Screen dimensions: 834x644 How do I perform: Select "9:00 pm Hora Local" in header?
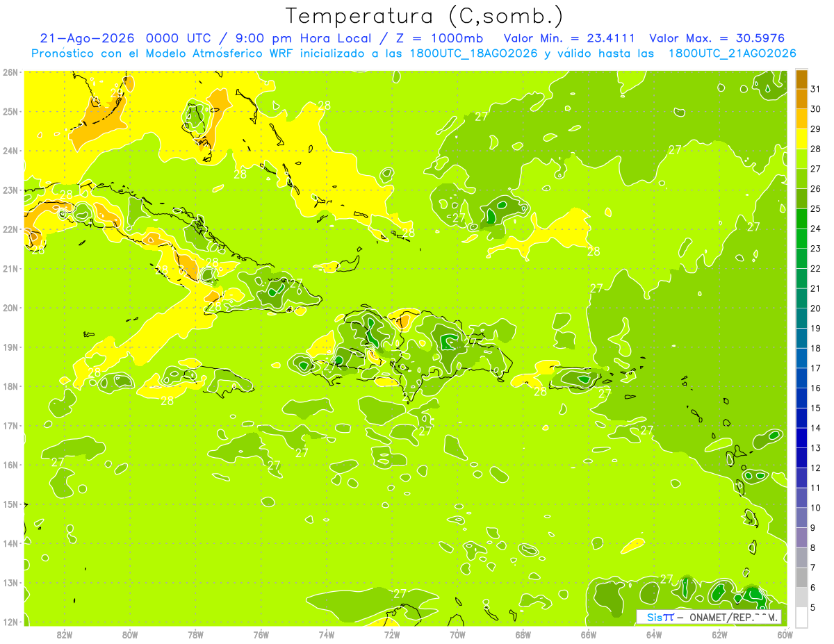tap(303, 38)
